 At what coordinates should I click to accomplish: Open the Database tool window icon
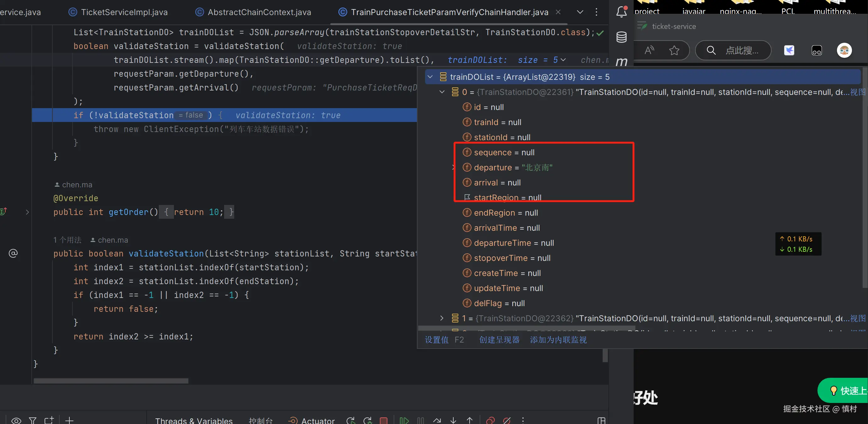(x=621, y=37)
